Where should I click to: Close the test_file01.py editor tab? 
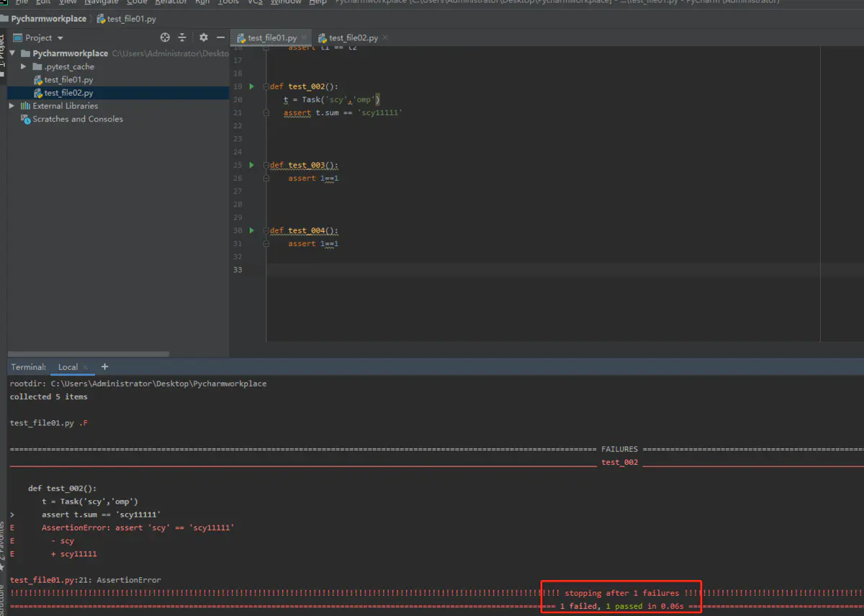click(303, 38)
